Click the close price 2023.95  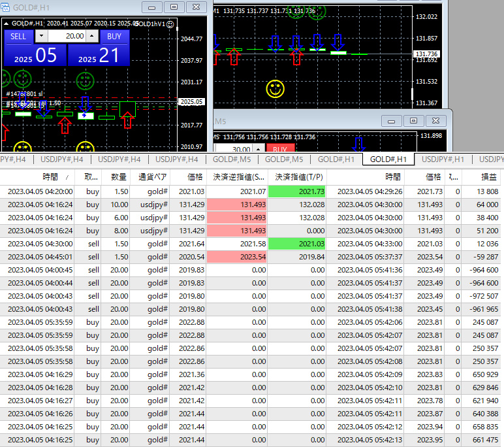click(430, 440)
